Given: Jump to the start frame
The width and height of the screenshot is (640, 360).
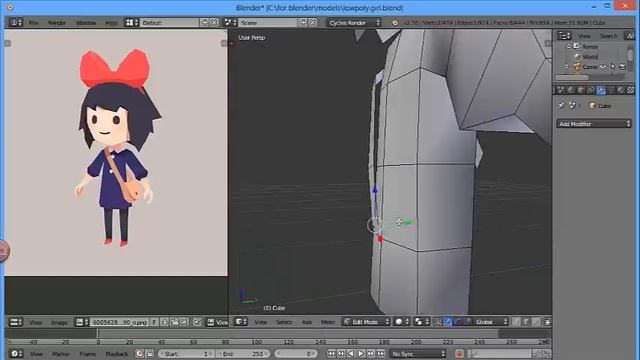Looking at the screenshot, I should point(331,353).
